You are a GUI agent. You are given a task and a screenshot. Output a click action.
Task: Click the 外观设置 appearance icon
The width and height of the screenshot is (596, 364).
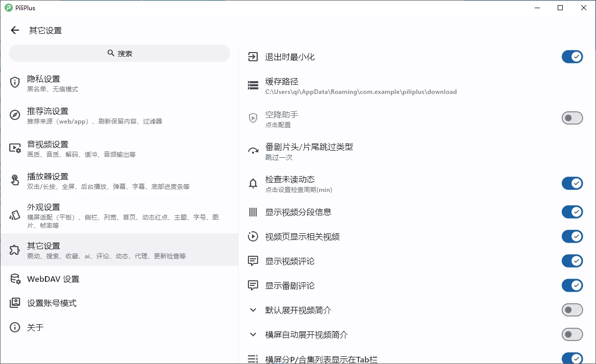tap(15, 215)
